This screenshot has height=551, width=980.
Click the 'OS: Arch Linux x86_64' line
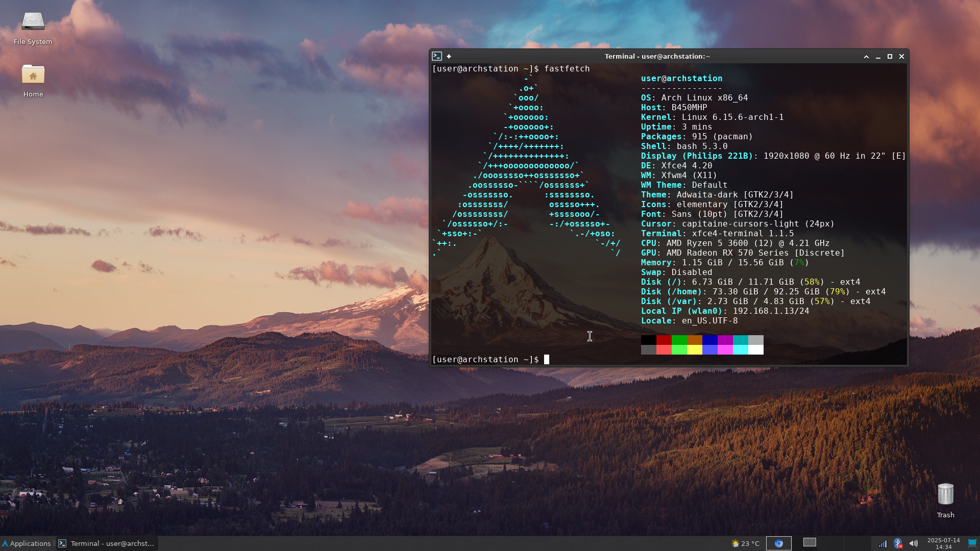695,98
